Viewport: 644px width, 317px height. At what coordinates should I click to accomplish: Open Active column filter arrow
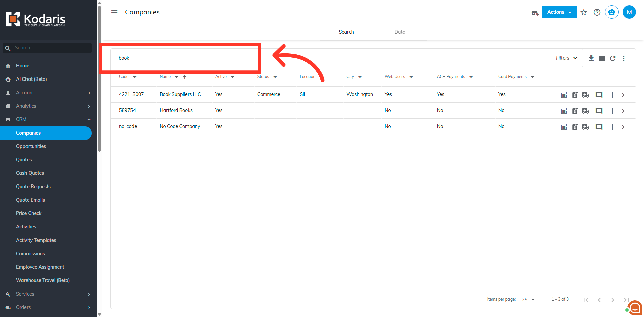pyautogui.click(x=233, y=77)
